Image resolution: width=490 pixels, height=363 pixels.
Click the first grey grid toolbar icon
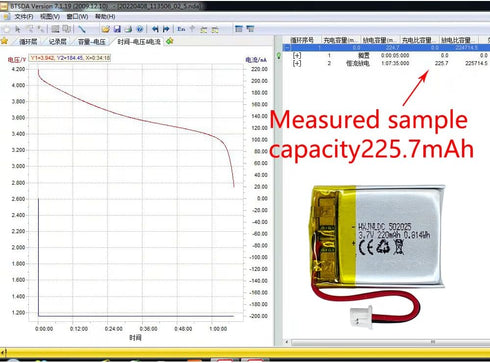pos(55,29)
